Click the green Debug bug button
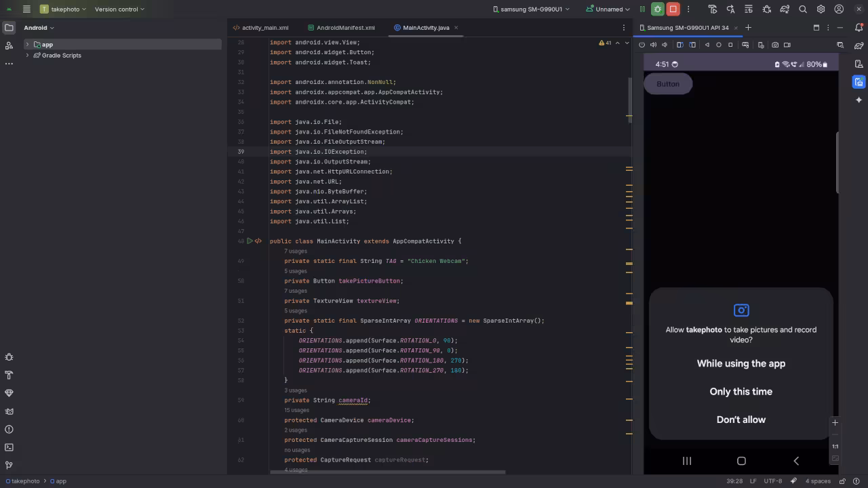 (657, 9)
